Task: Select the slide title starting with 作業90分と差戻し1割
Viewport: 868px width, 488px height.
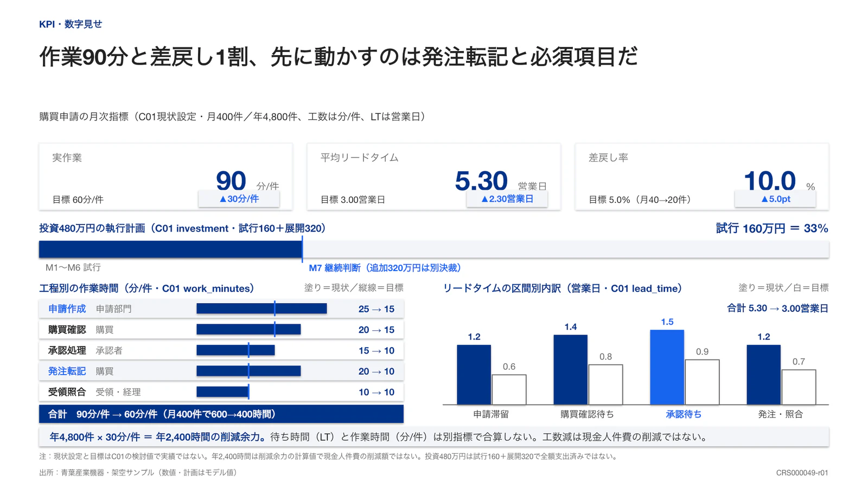Action: point(339,56)
